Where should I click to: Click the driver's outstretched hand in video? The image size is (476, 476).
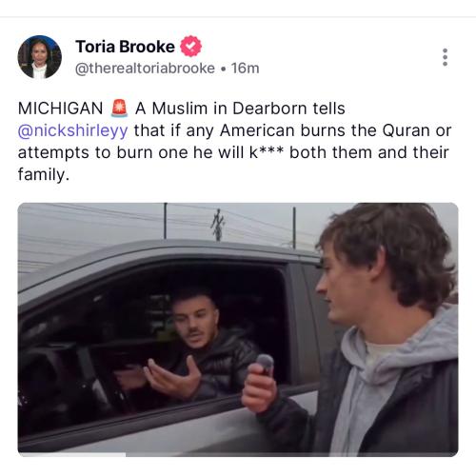point(173,377)
